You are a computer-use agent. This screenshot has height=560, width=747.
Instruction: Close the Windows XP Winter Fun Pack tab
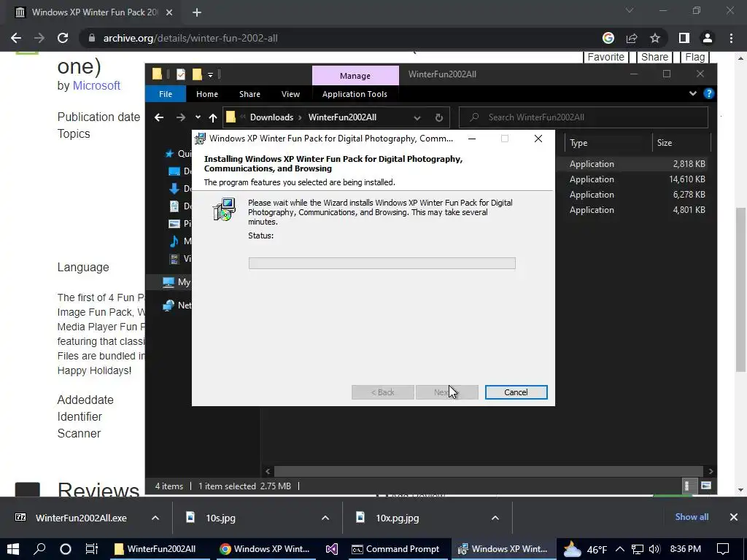click(x=169, y=12)
